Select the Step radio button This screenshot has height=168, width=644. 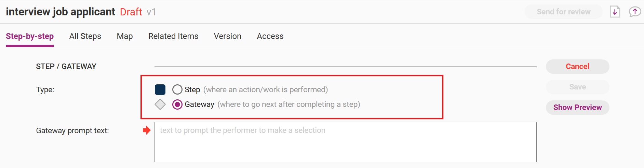pyautogui.click(x=177, y=89)
